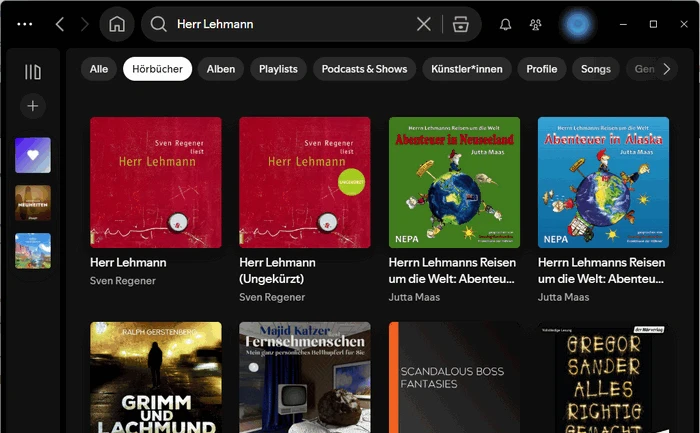Select the Alle filter
The image size is (700, 433).
[99, 69]
